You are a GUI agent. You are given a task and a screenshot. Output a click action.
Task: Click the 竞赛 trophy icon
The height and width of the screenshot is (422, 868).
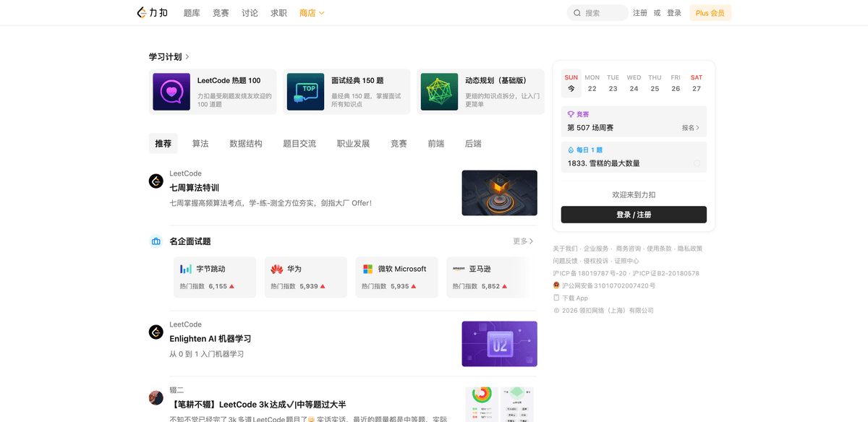click(571, 114)
